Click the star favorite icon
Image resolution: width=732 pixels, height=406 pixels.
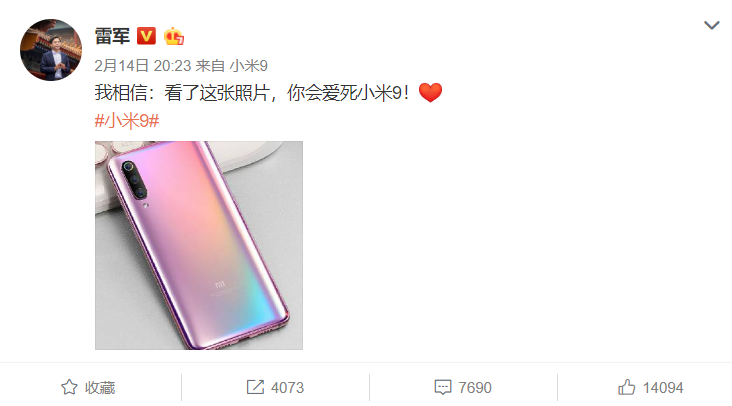point(69,387)
